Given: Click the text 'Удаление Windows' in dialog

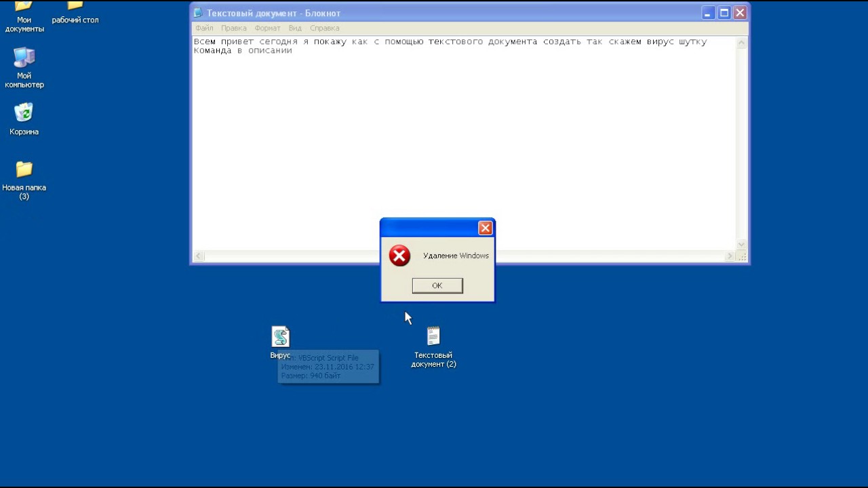Looking at the screenshot, I should pyautogui.click(x=456, y=256).
